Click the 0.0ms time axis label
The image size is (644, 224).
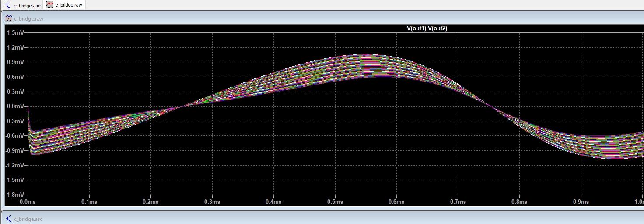pos(28,202)
